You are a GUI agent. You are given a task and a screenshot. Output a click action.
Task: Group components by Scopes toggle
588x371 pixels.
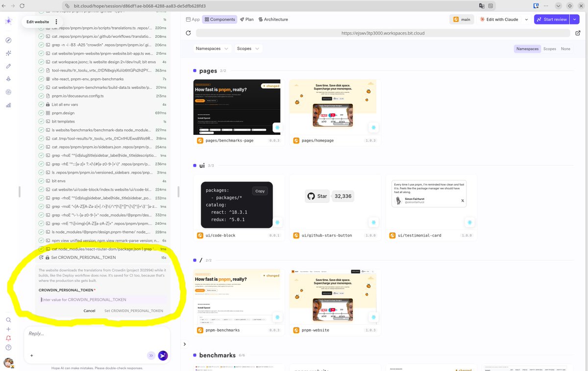click(550, 49)
